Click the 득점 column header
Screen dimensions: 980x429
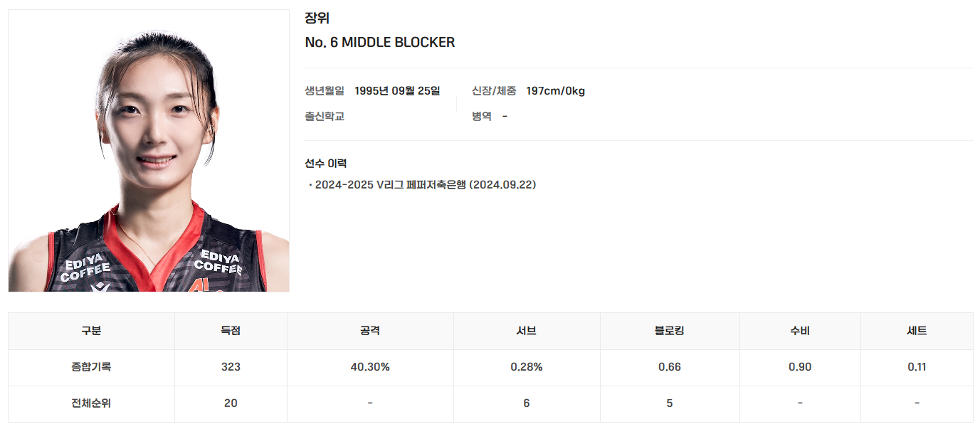coord(231,331)
